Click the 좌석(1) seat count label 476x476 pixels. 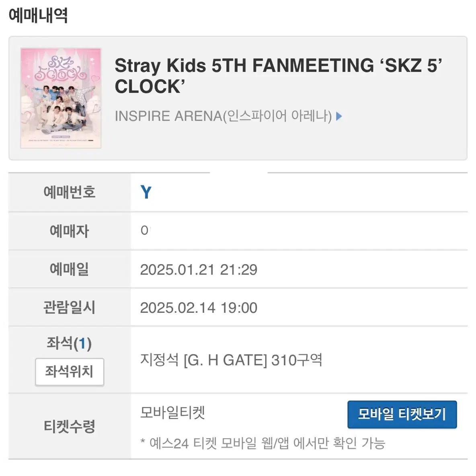[x=70, y=343]
